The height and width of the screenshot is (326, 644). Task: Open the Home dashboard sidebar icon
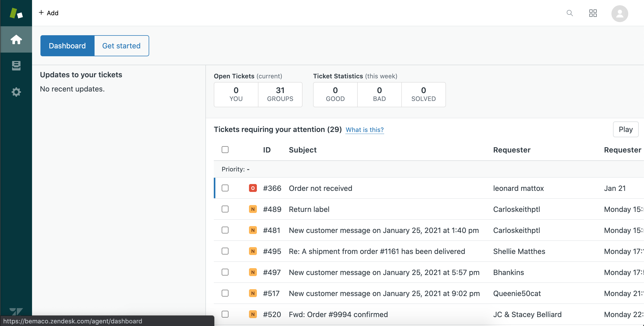point(16,39)
